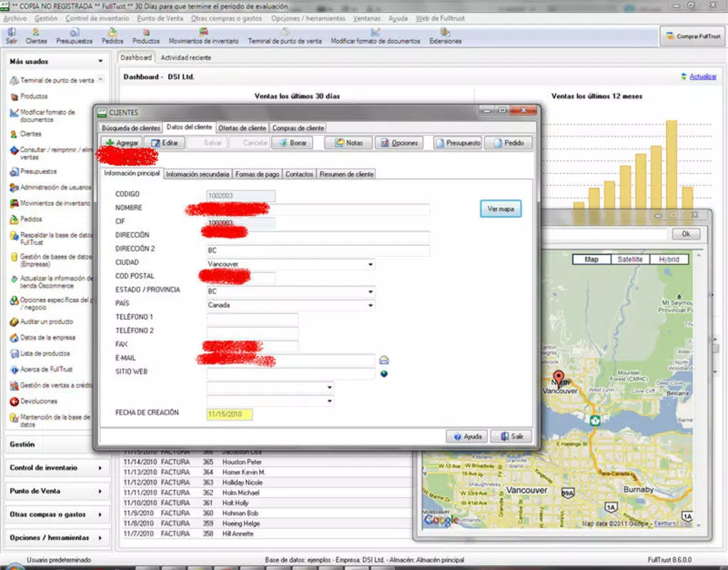Open Extensiones in the main toolbar
Screen dimensions: 728x570
(445, 36)
